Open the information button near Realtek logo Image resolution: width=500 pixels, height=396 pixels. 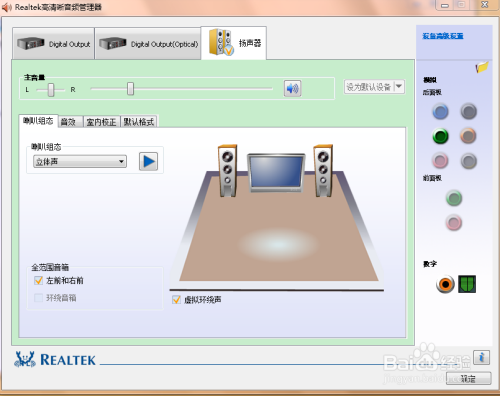tap(481, 358)
